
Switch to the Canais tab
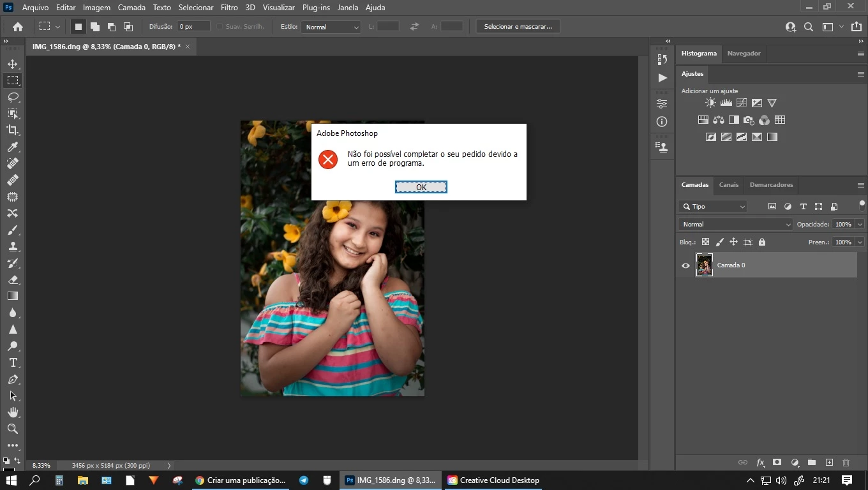[x=728, y=185]
